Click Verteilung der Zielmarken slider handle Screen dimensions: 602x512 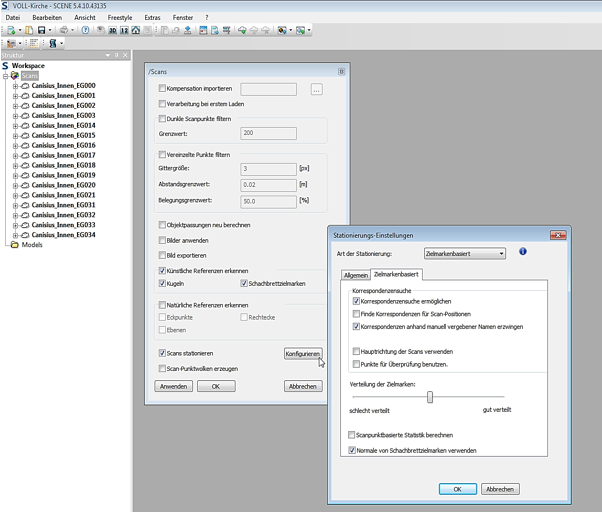430,397
